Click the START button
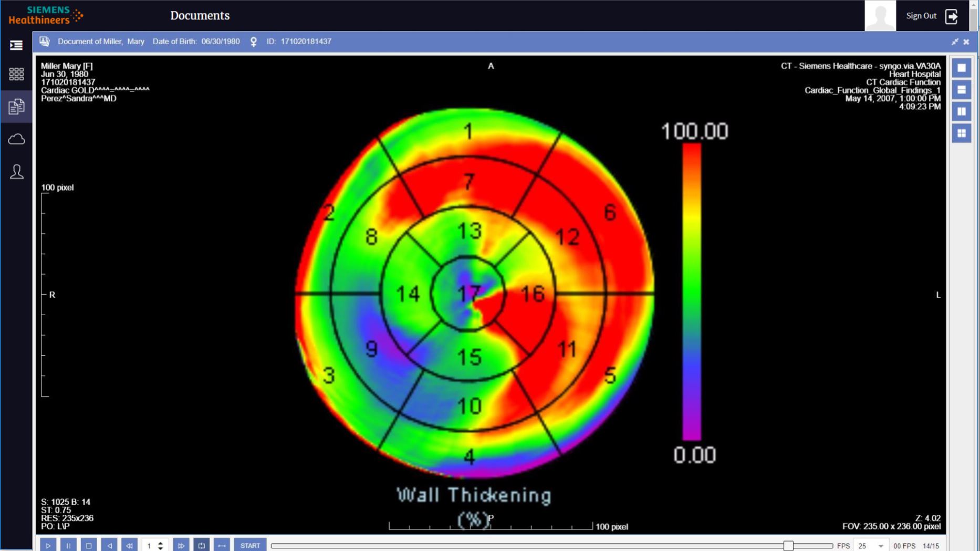Screen dimensions: 980x551 (x=250, y=545)
